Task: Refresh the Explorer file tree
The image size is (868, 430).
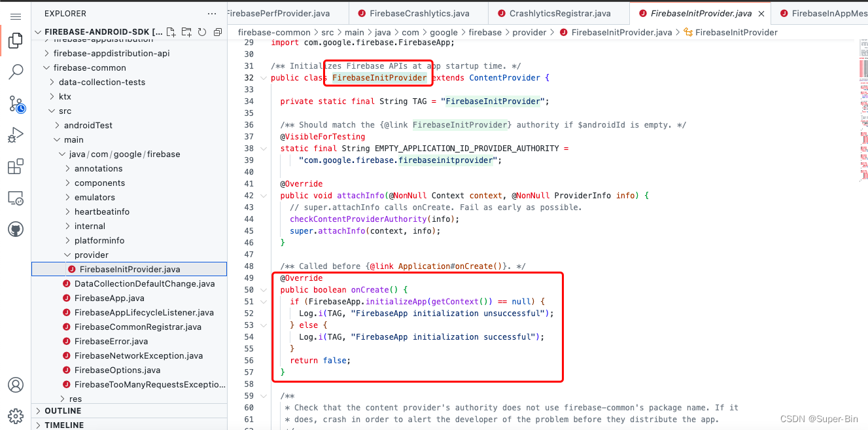Action: tap(202, 31)
